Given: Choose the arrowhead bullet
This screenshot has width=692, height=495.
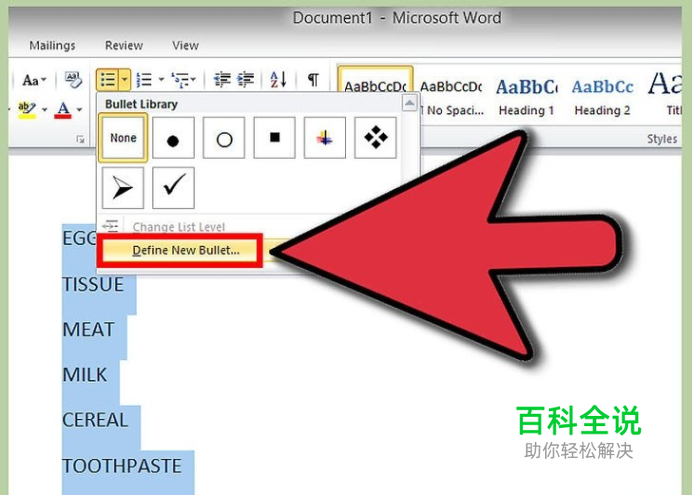Looking at the screenshot, I should pos(123,188).
